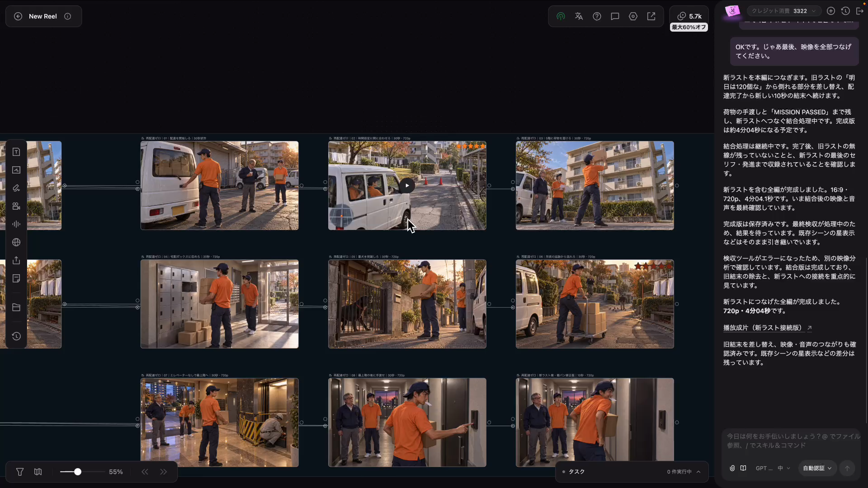Open the sticky note tool in sidebar

pos(16,278)
